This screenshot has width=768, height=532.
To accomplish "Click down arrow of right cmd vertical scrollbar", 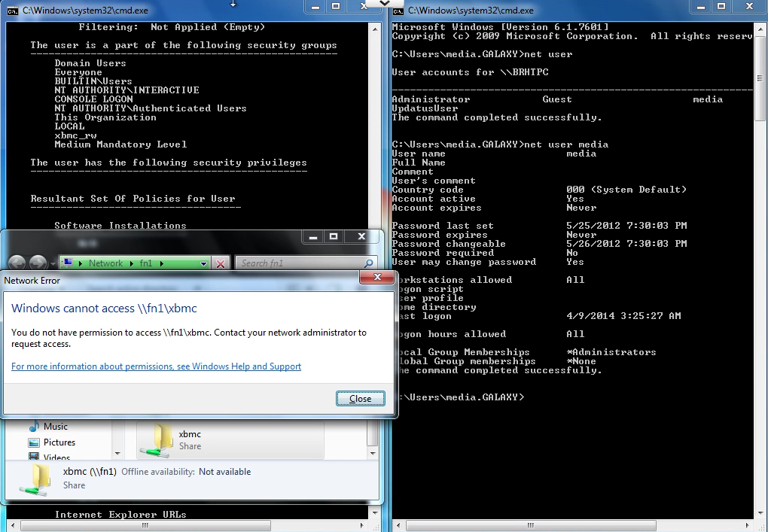I will (x=760, y=513).
